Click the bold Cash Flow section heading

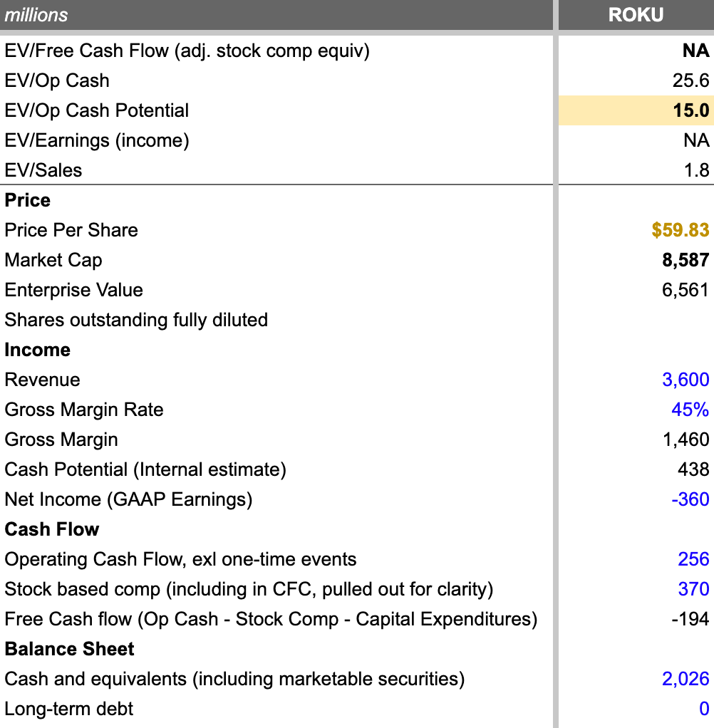click(x=52, y=529)
